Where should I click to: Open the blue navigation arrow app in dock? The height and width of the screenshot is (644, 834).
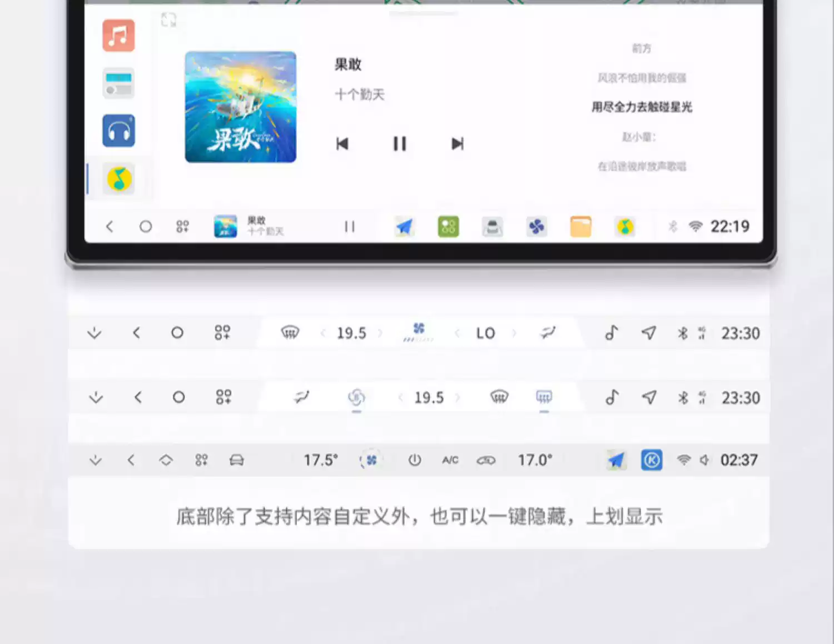point(404,227)
